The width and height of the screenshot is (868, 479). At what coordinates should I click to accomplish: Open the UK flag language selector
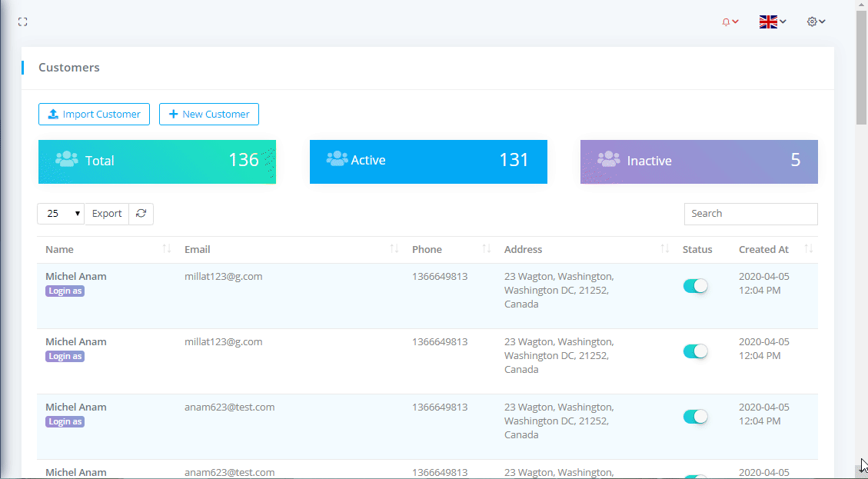click(x=772, y=22)
